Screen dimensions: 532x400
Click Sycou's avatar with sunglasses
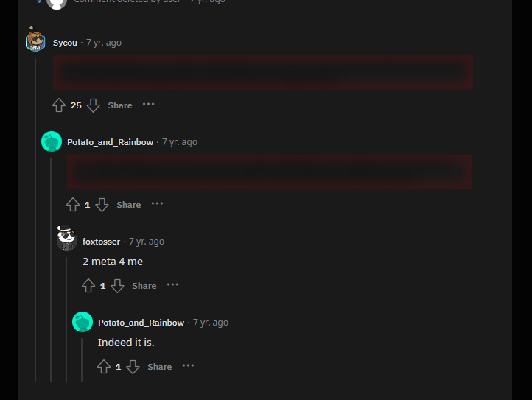point(35,40)
